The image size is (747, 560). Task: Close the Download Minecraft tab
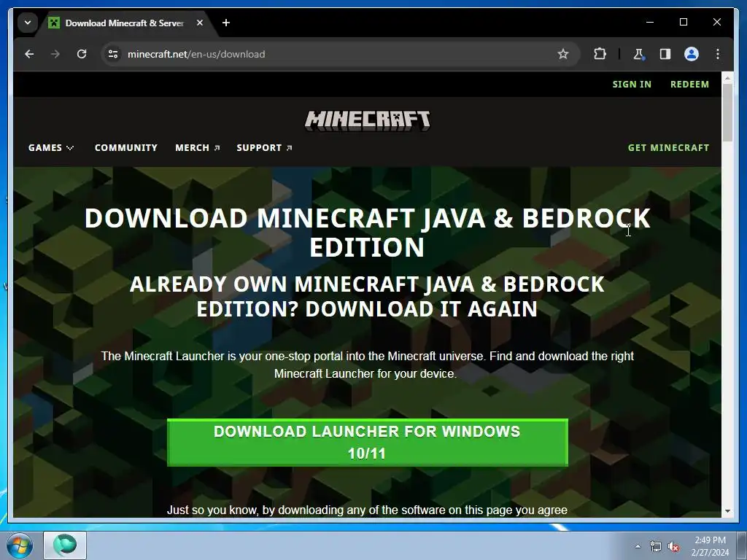point(200,23)
